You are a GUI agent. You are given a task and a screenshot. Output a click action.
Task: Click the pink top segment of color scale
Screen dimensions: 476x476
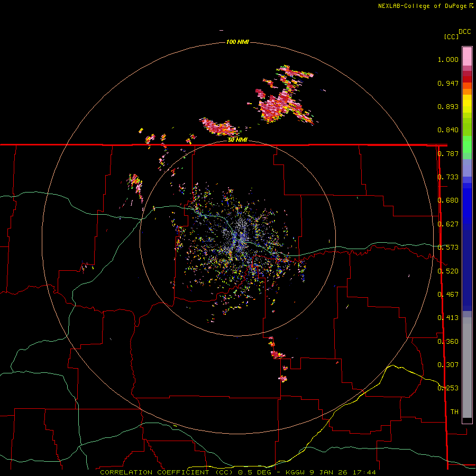point(467,57)
